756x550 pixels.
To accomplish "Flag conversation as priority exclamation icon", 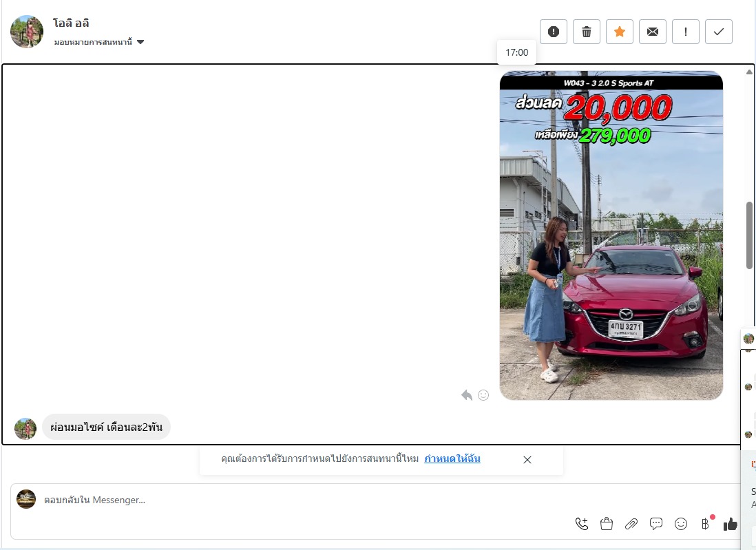I will [686, 32].
